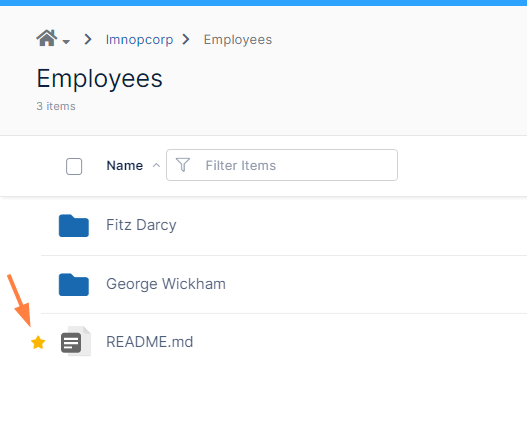The image size is (527, 430).
Task: Click the chevron separator before Employees
Action: [x=186, y=39]
